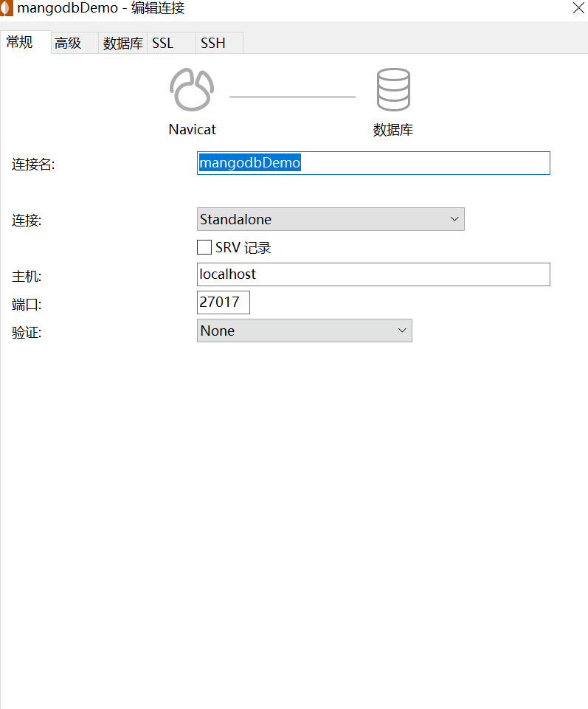This screenshot has width=588, height=709.
Task: Open the 验证 None dropdown
Action: point(305,331)
